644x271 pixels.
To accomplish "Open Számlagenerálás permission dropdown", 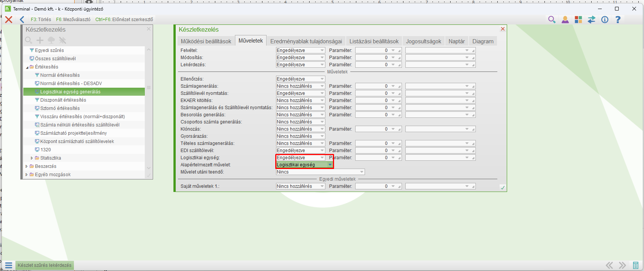I will 301,86.
